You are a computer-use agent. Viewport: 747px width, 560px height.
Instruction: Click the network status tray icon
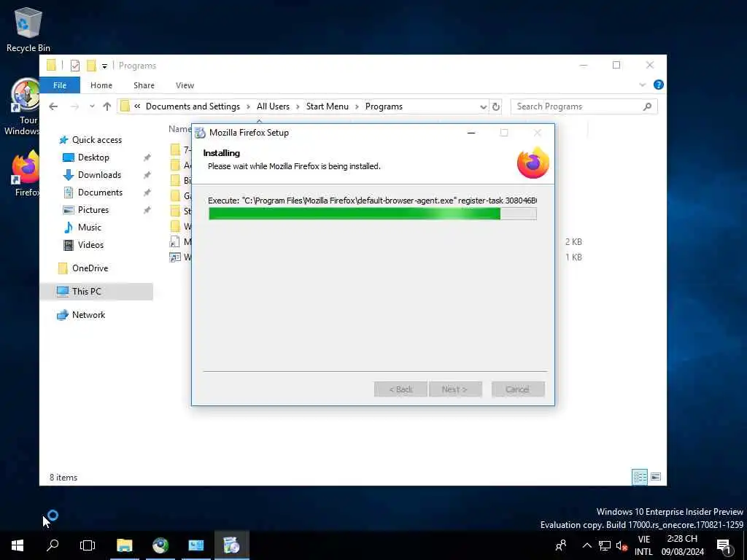point(605,545)
